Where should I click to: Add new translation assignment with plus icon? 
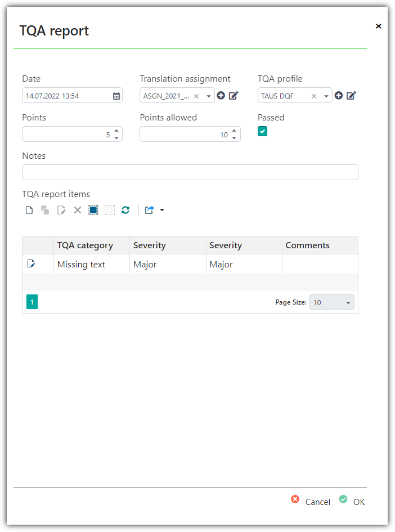(x=221, y=96)
